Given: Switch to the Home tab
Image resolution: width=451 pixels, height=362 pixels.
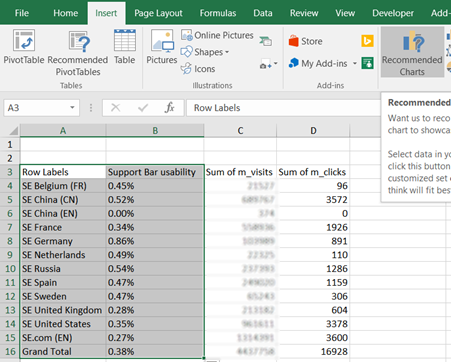Looking at the screenshot, I should (x=66, y=13).
